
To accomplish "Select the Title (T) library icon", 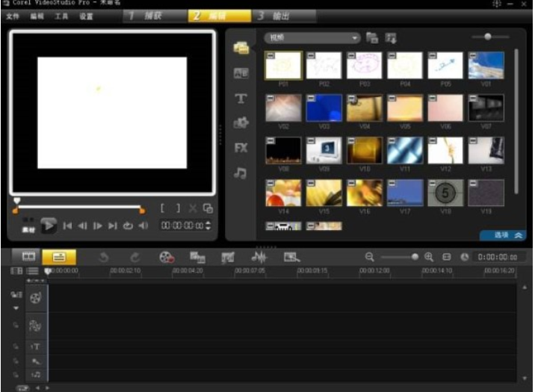I will pyautogui.click(x=241, y=99).
